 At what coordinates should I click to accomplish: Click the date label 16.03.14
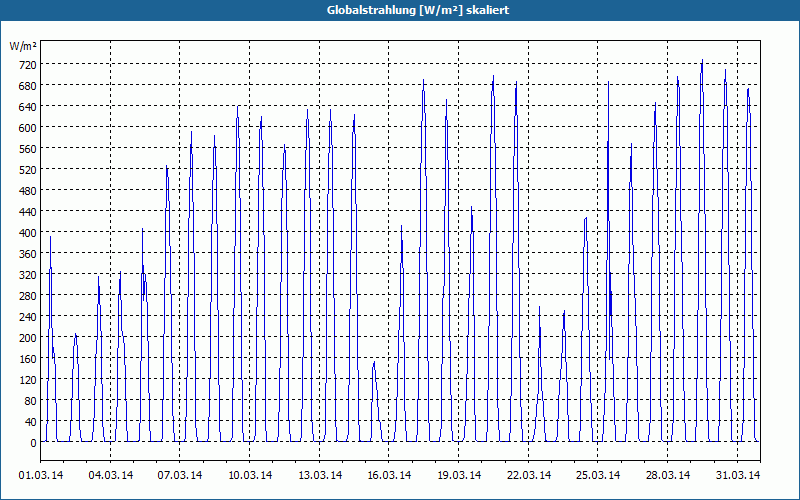[x=389, y=476]
